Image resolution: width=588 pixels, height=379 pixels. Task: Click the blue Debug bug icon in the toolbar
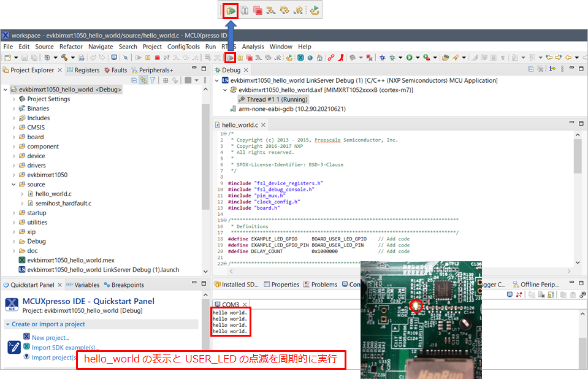pyautogui.click(x=382, y=58)
